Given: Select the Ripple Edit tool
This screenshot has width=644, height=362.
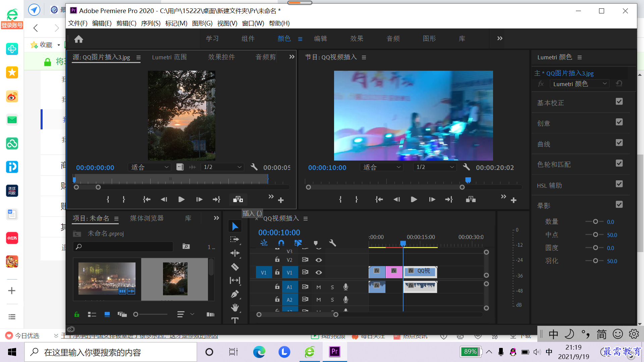Looking at the screenshot, I should pos(235,253).
